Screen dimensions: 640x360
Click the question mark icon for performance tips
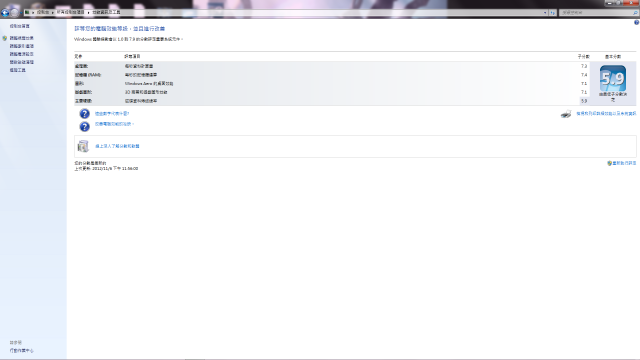(x=84, y=127)
